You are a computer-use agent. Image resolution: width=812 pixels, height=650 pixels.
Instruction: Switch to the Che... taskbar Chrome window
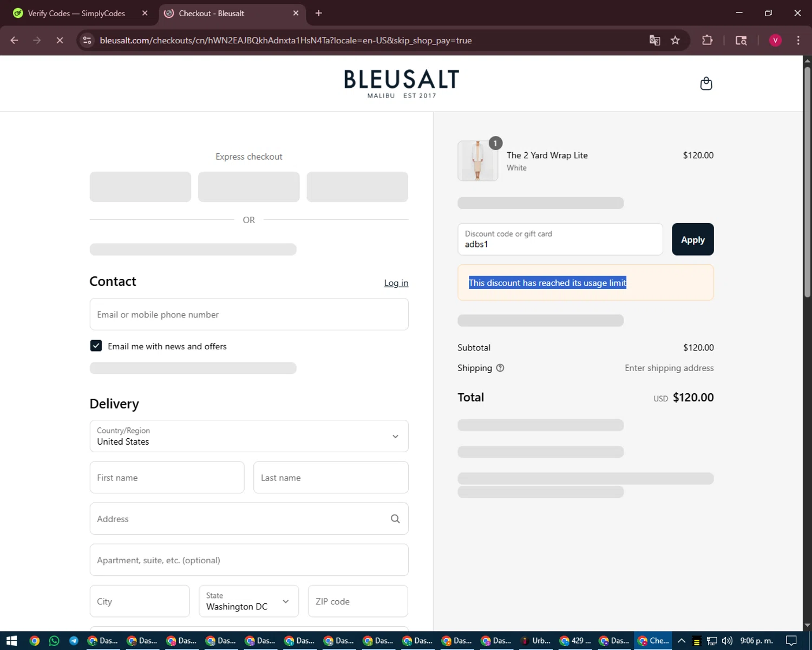[x=653, y=641]
